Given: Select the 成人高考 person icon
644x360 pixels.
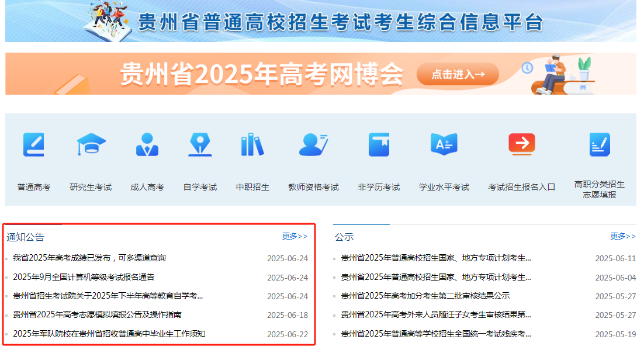Looking at the screenshot, I should click(147, 144).
